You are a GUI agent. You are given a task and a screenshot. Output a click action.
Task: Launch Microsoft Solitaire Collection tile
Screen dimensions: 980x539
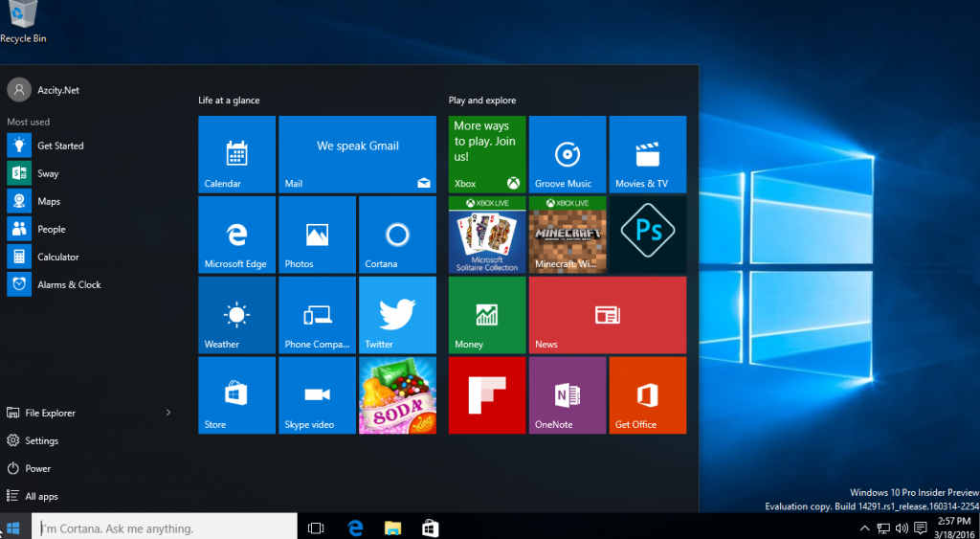pos(487,235)
